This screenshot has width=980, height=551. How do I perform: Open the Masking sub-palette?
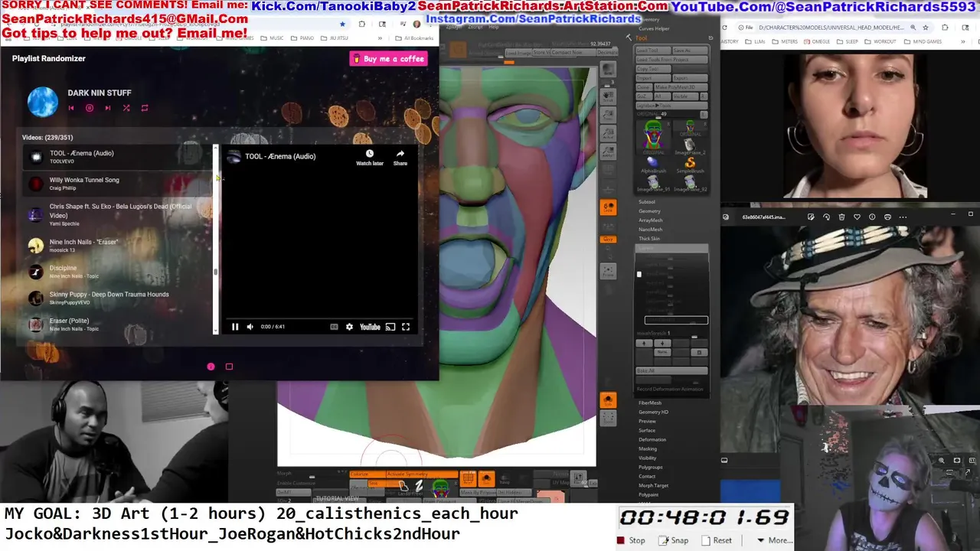click(648, 448)
